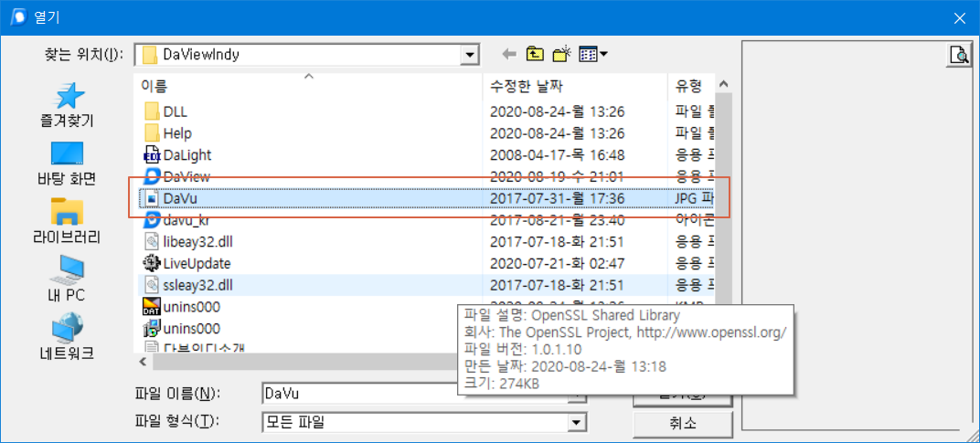Click the date 2017-08-21-월 23:40

[557, 220]
